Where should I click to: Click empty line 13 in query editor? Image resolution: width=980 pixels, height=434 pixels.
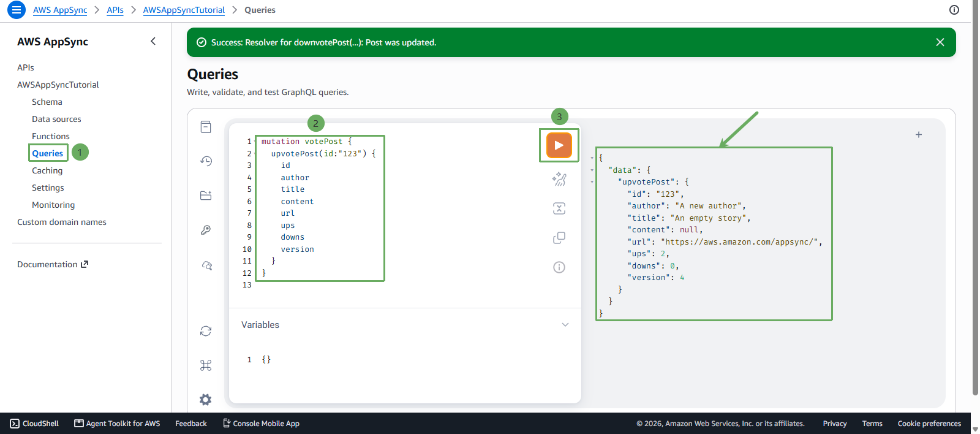(404, 285)
